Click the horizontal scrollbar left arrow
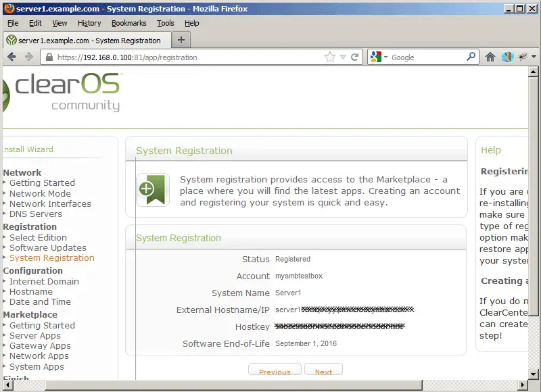Viewport: 541px width, 392px height. (7, 385)
